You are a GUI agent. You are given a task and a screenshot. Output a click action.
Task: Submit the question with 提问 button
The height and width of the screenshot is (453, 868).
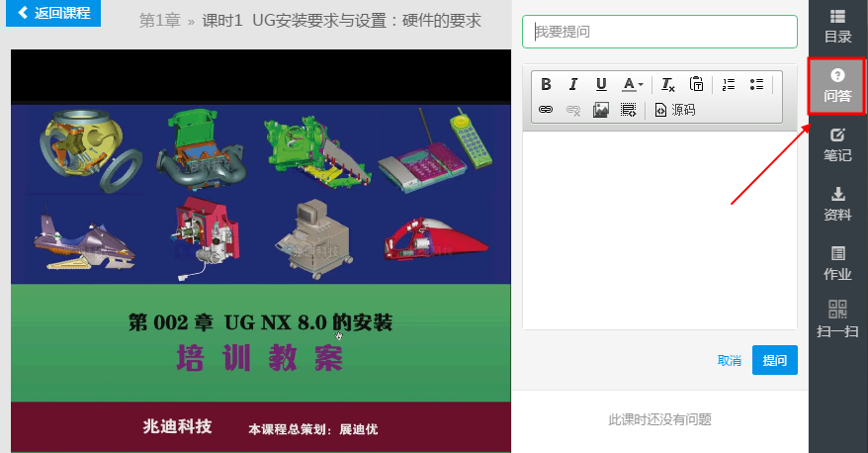(x=774, y=360)
